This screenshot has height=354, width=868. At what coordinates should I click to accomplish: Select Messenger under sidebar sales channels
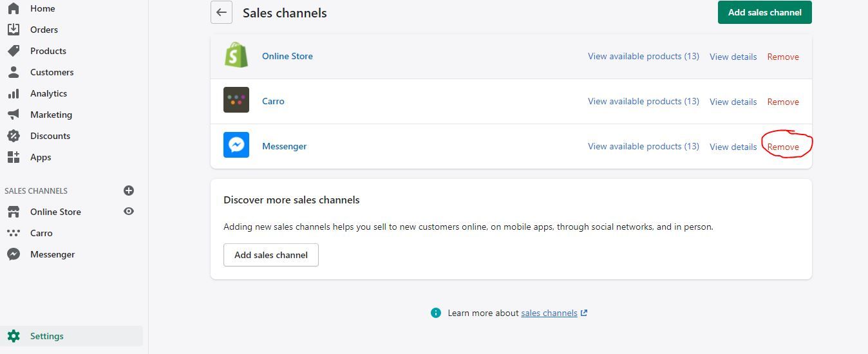(x=52, y=254)
